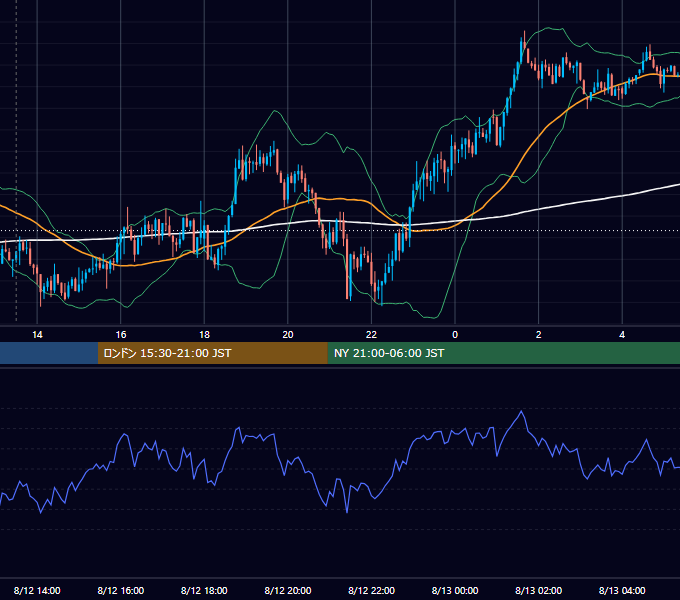Click the "14" hour label on upper time axis

(37, 334)
